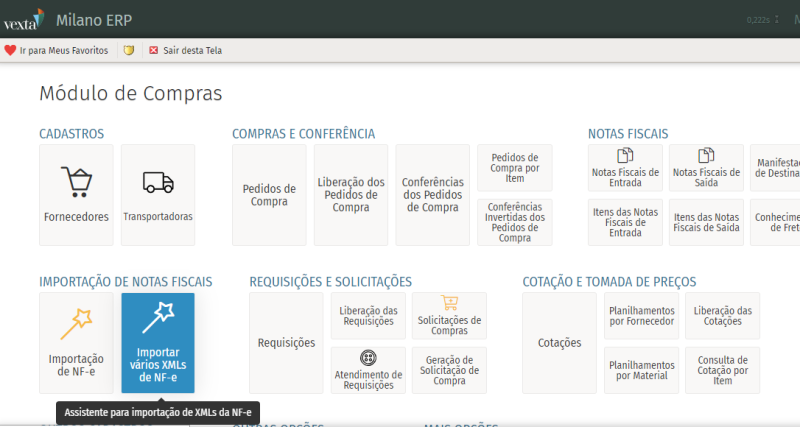Open Liberação dos Pedidos de Compra
This screenshot has width=800, height=427.
click(350, 195)
